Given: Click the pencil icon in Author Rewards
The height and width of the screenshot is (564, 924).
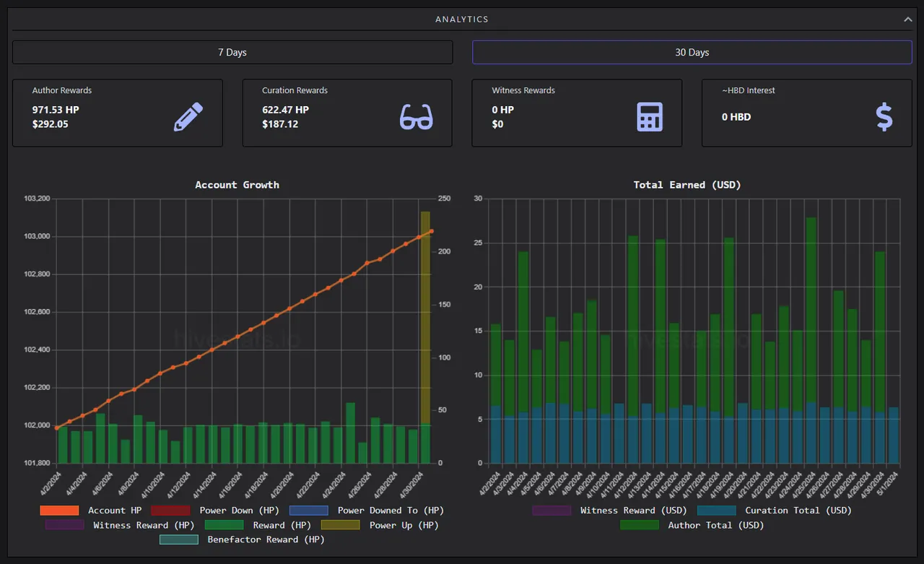Looking at the screenshot, I should tap(188, 117).
